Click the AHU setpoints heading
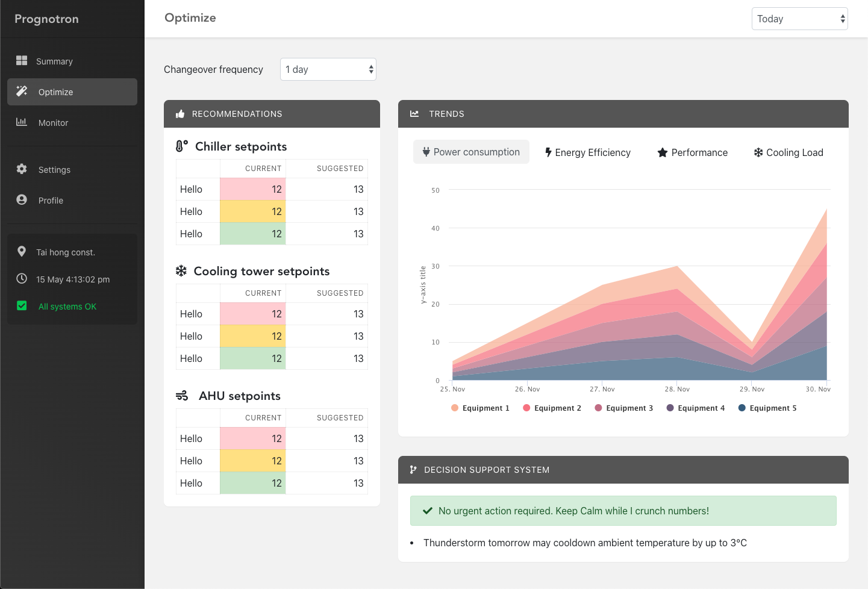This screenshot has height=589, width=868. (240, 396)
